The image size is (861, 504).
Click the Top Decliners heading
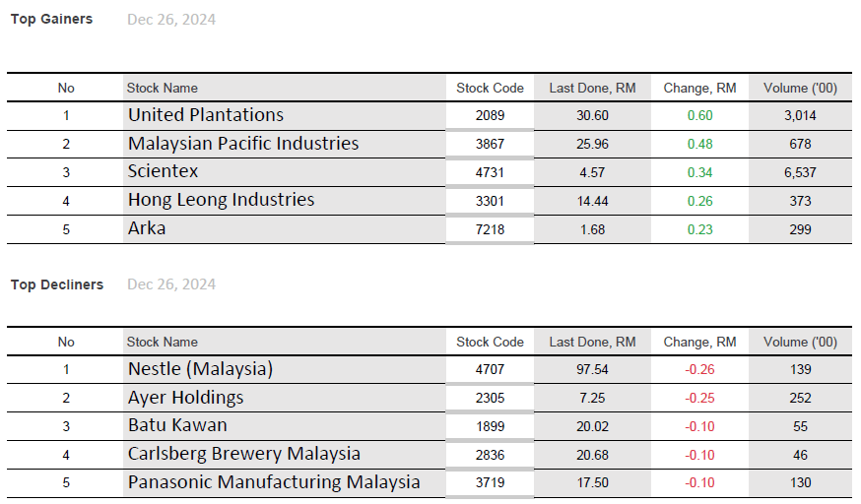click(x=57, y=284)
